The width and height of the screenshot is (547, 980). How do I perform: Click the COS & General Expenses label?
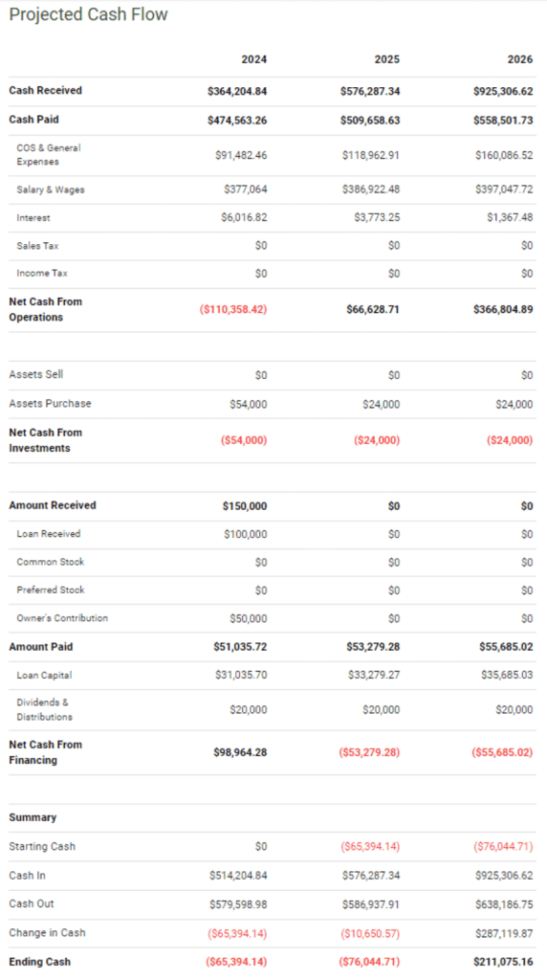(x=49, y=155)
